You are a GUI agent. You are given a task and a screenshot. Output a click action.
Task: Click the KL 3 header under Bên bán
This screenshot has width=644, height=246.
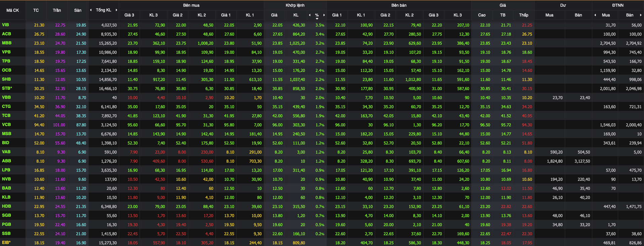458,15
